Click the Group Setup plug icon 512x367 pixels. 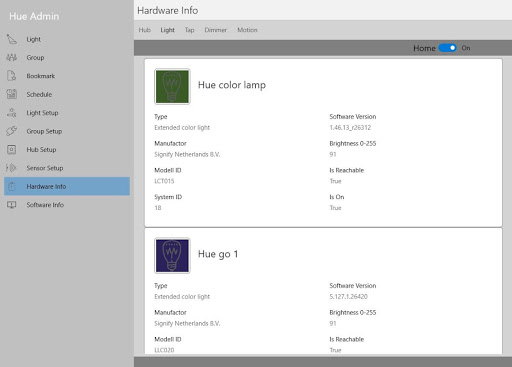[x=12, y=131]
